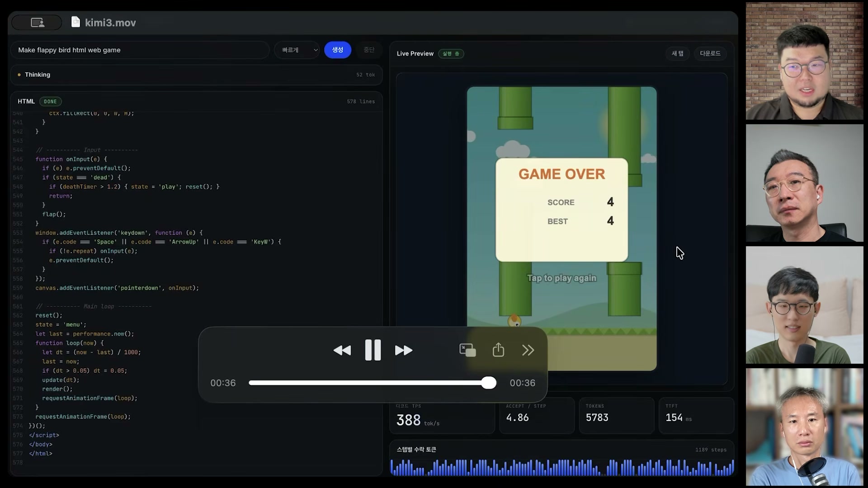This screenshot has width=868, height=488.
Task: Click the '578 lines' count
Action: click(x=361, y=102)
